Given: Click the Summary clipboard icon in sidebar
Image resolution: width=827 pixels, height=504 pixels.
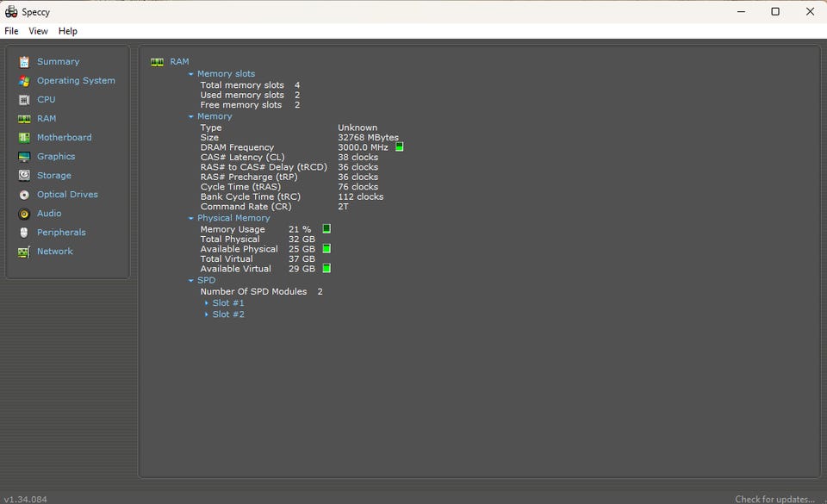Looking at the screenshot, I should (x=24, y=62).
